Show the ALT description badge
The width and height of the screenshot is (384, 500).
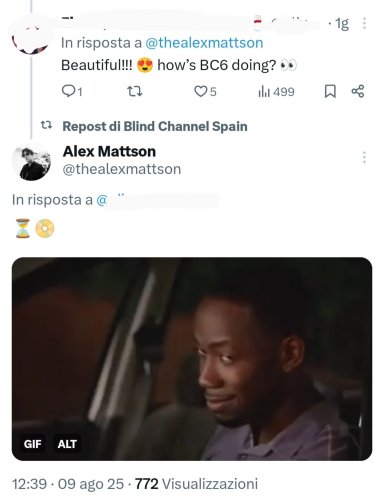tap(67, 444)
